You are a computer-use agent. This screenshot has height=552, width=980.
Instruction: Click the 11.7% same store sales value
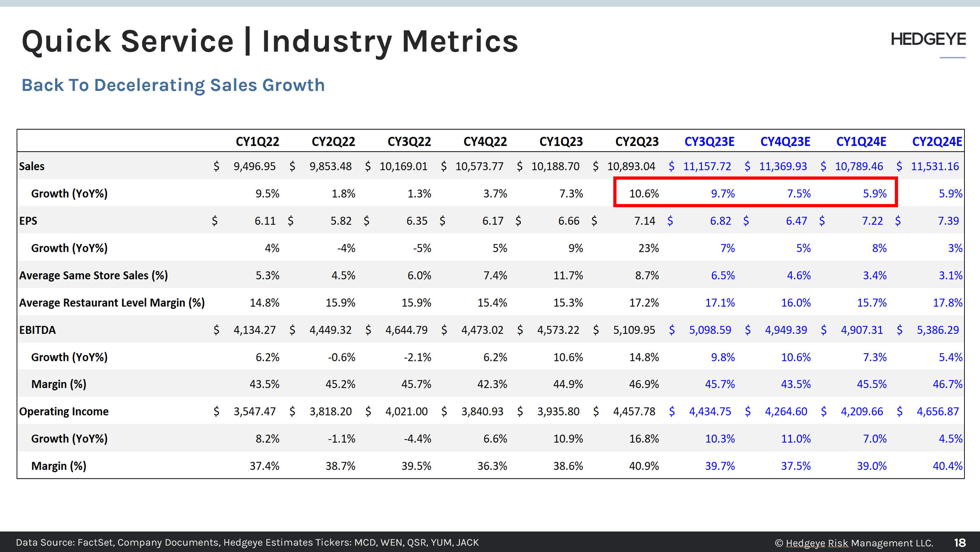(568, 275)
